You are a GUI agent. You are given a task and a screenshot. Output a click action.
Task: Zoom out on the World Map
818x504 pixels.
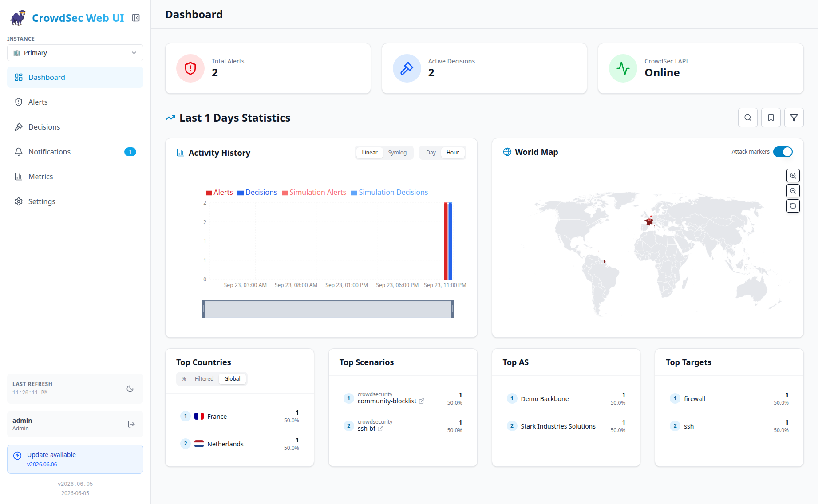click(793, 191)
